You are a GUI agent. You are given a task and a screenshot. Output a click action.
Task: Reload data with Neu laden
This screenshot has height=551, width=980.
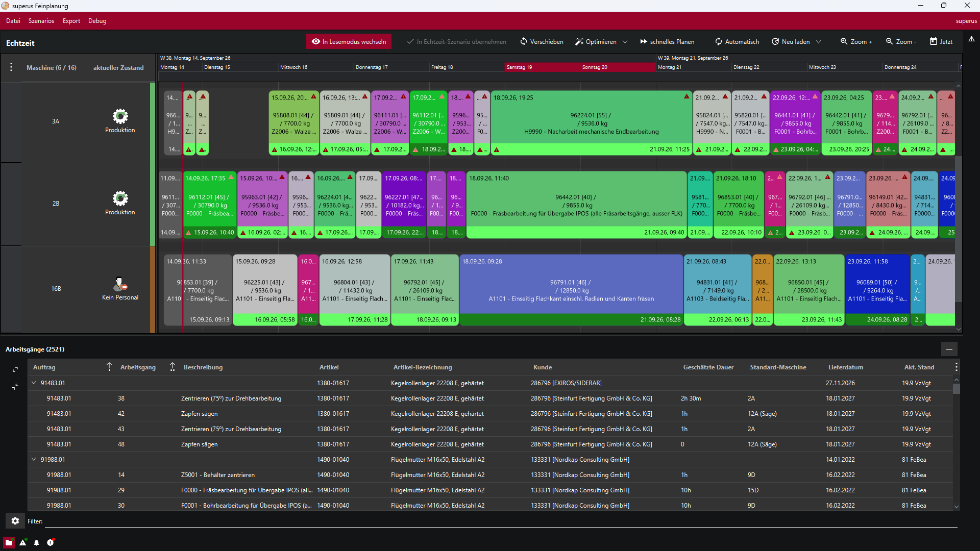tap(791, 42)
